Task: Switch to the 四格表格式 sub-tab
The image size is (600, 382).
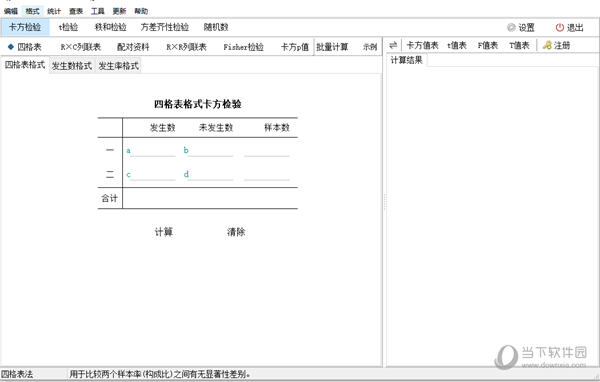Action: [x=25, y=65]
